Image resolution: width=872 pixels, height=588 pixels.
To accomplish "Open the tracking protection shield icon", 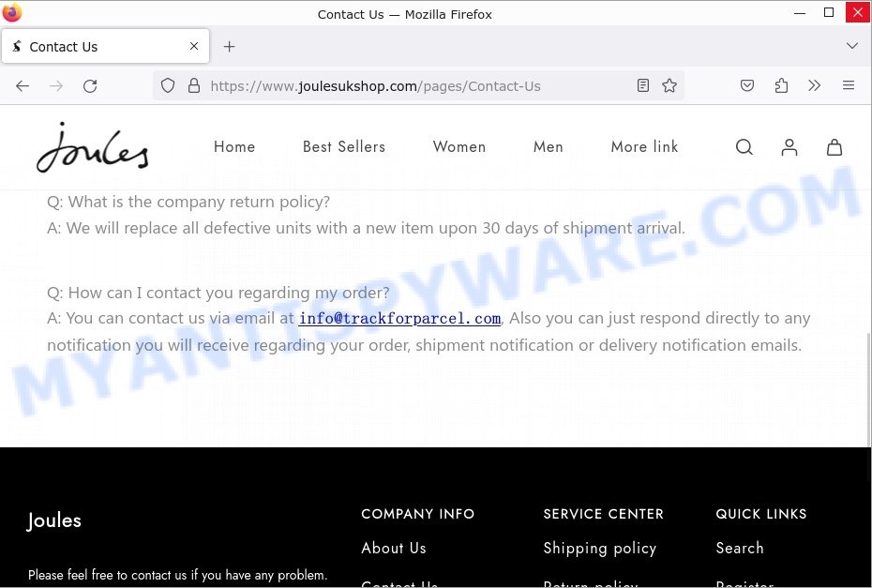I will point(168,85).
